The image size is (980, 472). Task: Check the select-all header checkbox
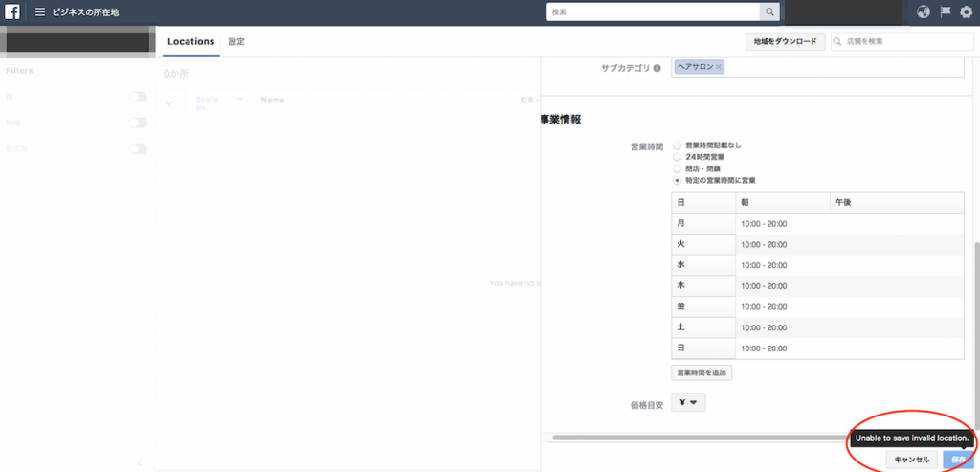coord(170,101)
